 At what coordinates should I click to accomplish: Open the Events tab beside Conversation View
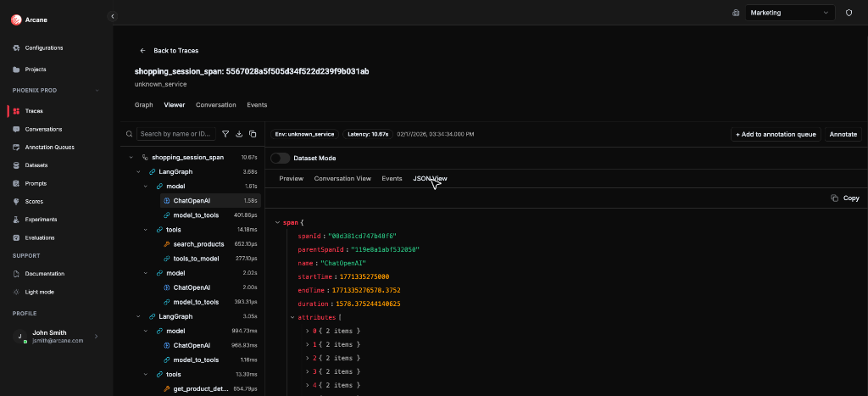(392, 178)
